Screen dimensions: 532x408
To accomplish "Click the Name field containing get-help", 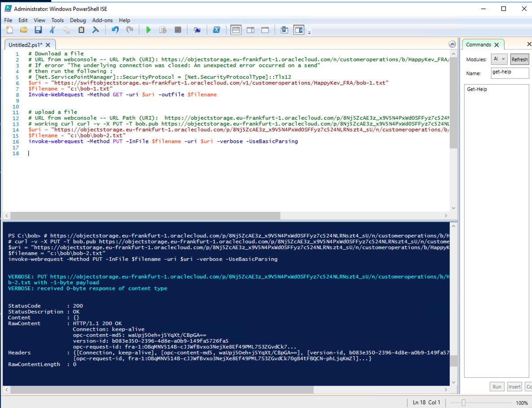I will coord(510,73).
